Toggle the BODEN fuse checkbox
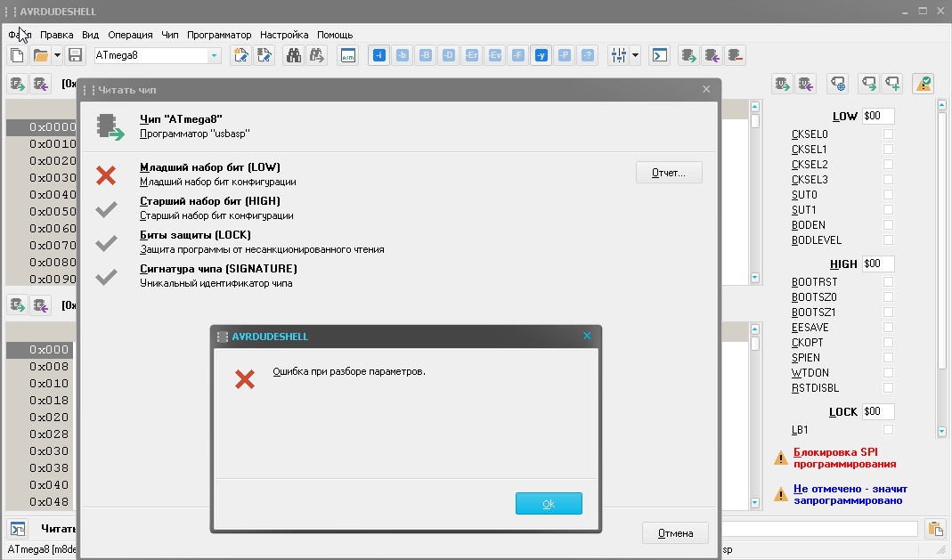 [888, 225]
